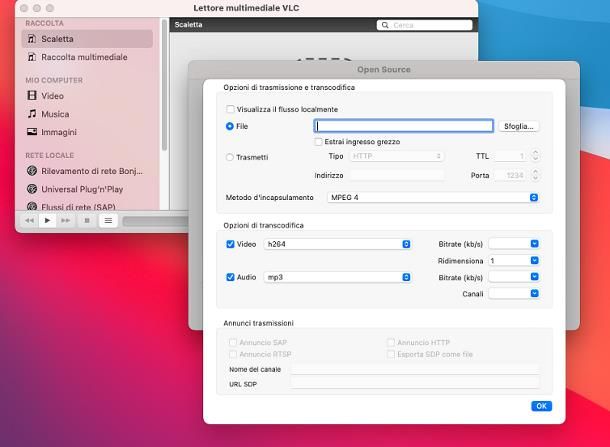Click the Scaletta header in playlist pane

click(188, 25)
